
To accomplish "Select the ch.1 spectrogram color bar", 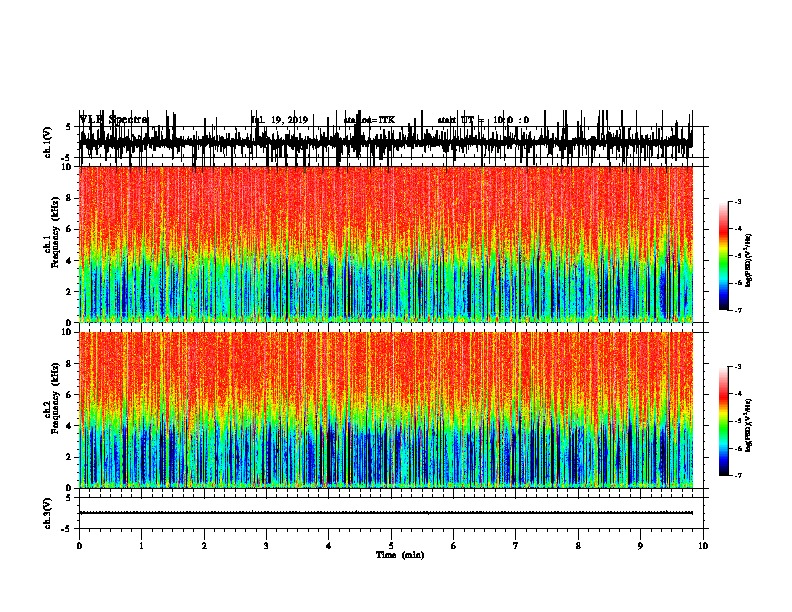I will tap(724, 256).
